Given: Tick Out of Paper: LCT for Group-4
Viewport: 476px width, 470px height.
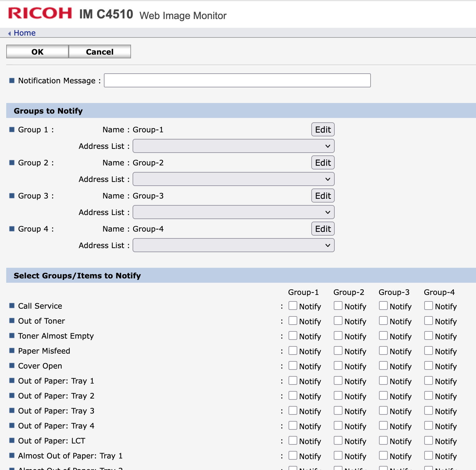Looking at the screenshot, I should [428, 440].
